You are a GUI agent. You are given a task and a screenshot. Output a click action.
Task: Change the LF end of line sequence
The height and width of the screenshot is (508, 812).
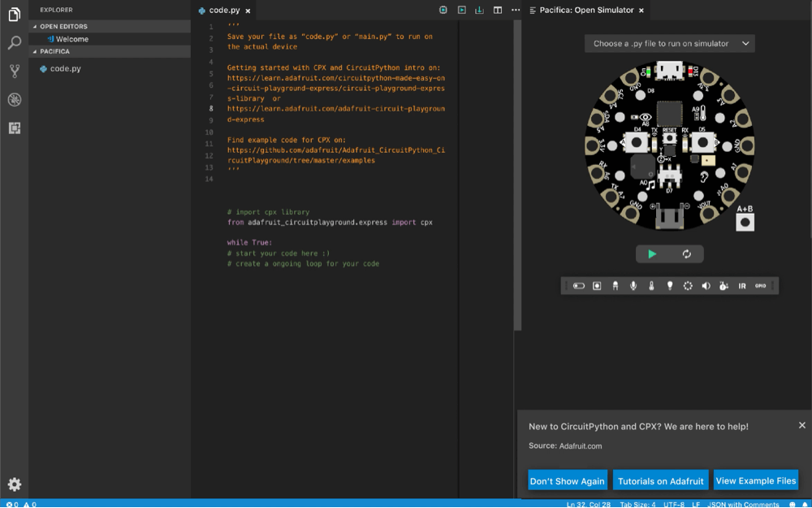click(696, 505)
